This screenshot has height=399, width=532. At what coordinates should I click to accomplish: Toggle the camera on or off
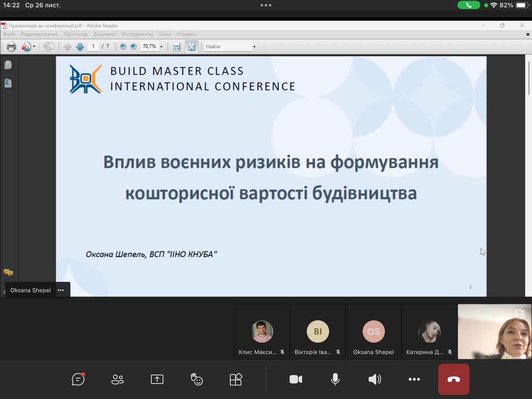click(x=296, y=379)
